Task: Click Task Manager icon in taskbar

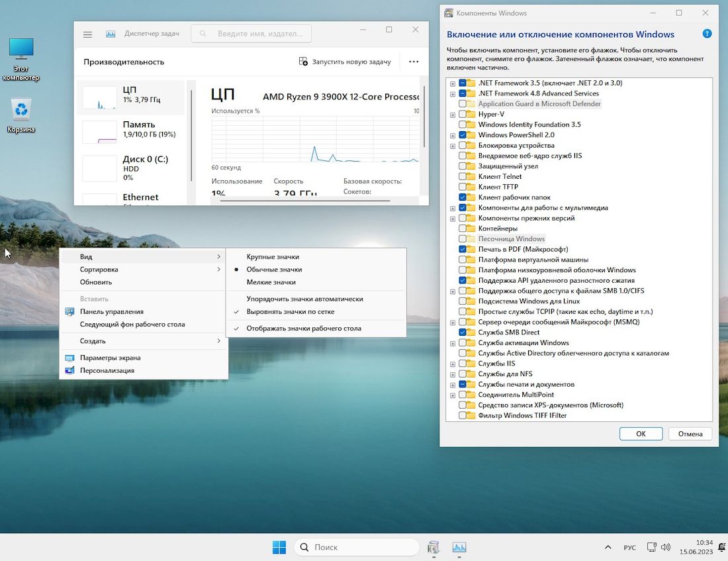Action: 459,547
